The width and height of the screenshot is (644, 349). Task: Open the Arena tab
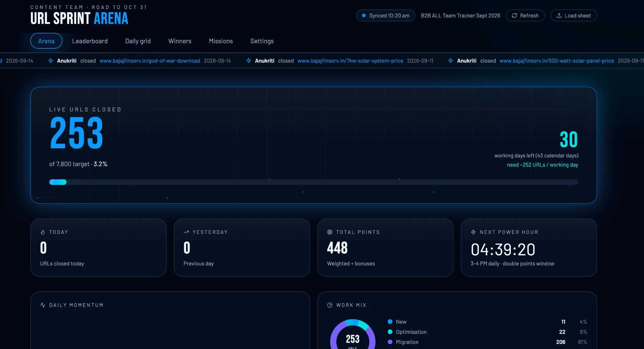pos(46,41)
